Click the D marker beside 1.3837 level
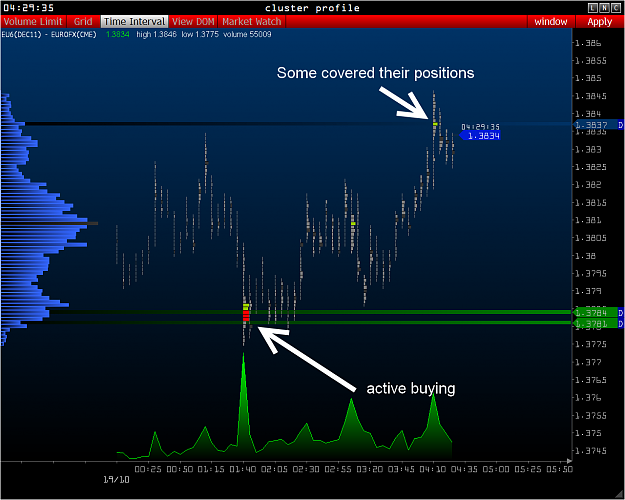 pyautogui.click(x=621, y=125)
